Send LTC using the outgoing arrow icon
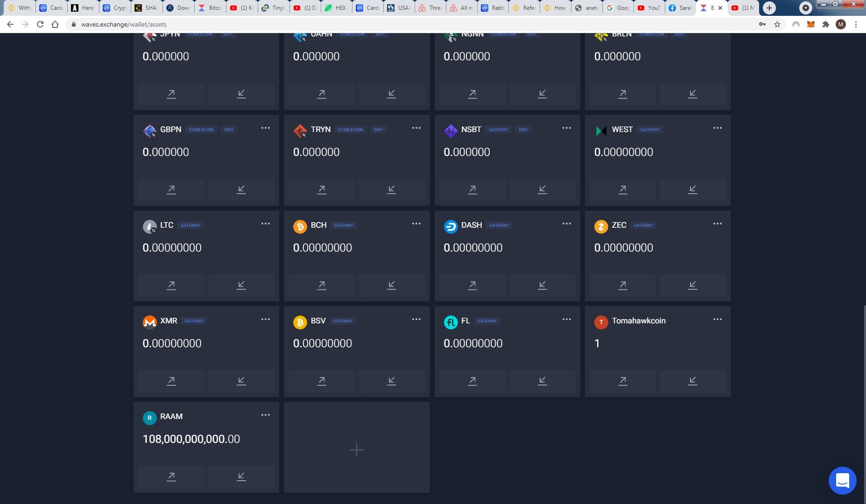The height and width of the screenshot is (504, 866). 171,286
